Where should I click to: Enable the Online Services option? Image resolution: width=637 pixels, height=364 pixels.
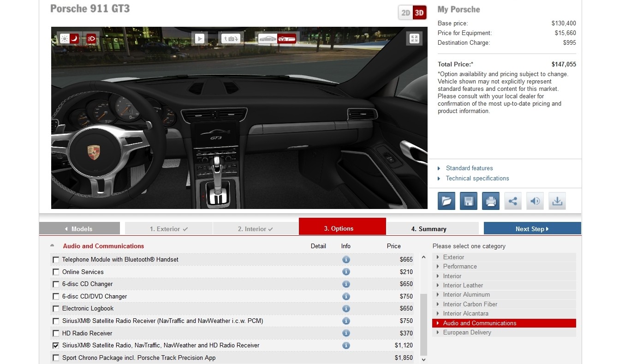click(56, 272)
